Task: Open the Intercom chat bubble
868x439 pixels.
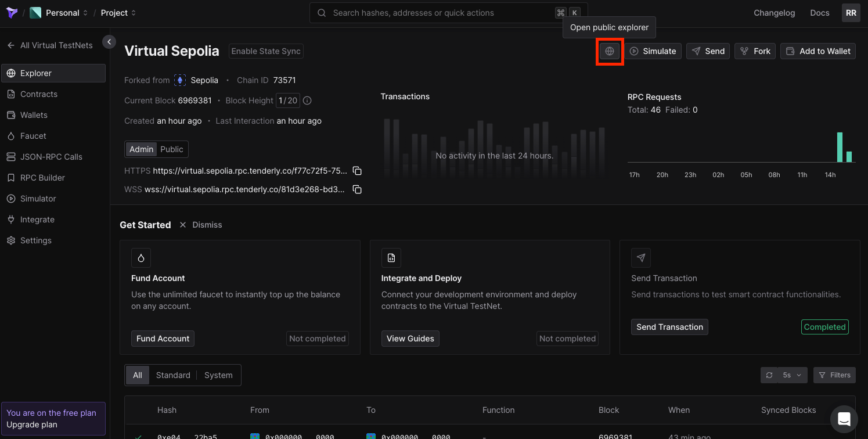Action: point(844,419)
